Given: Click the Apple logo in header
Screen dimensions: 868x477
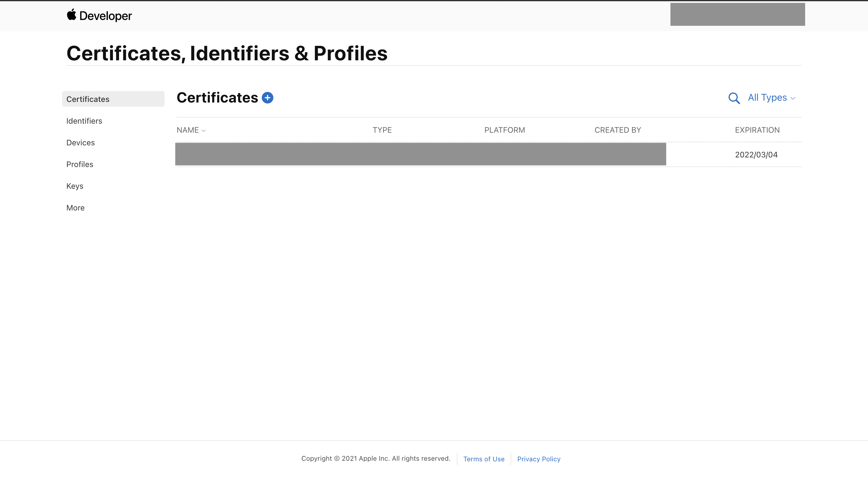Looking at the screenshot, I should point(71,15).
